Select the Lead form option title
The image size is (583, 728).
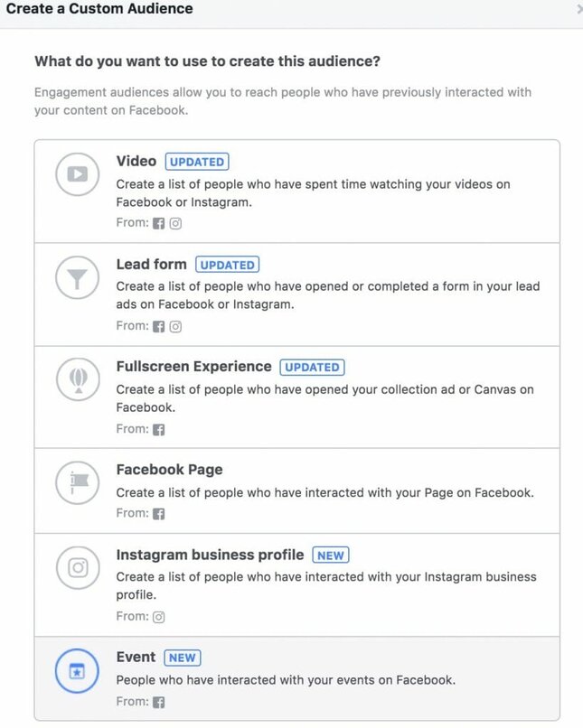(x=152, y=264)
